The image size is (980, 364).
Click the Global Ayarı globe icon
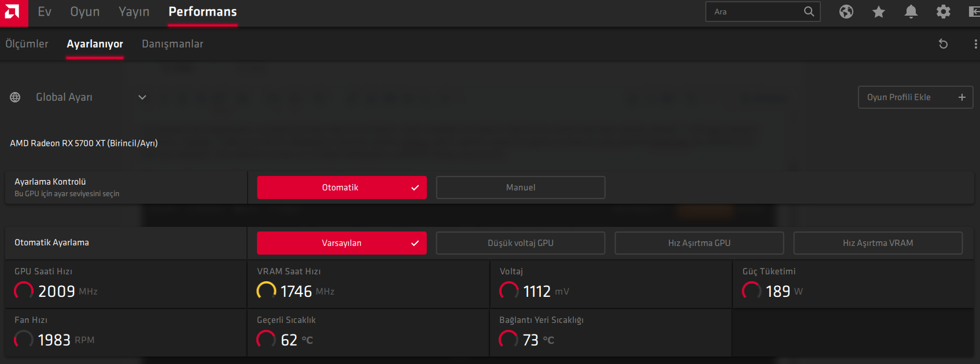[15, 97]
